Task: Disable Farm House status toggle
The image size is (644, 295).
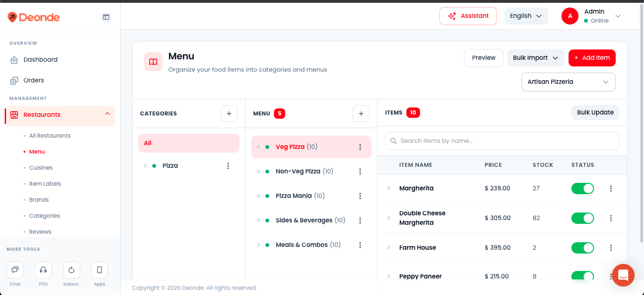Action: click(583, 248)
